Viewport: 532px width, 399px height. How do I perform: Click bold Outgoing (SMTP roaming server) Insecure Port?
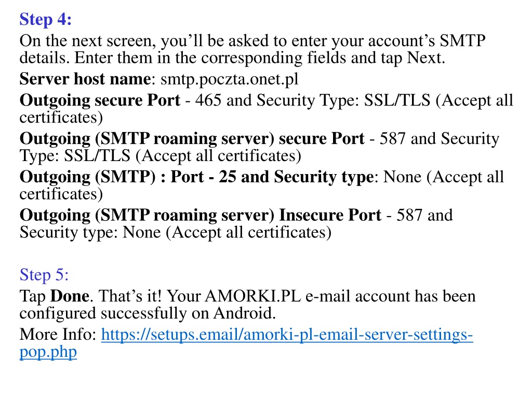pos(201,216)
